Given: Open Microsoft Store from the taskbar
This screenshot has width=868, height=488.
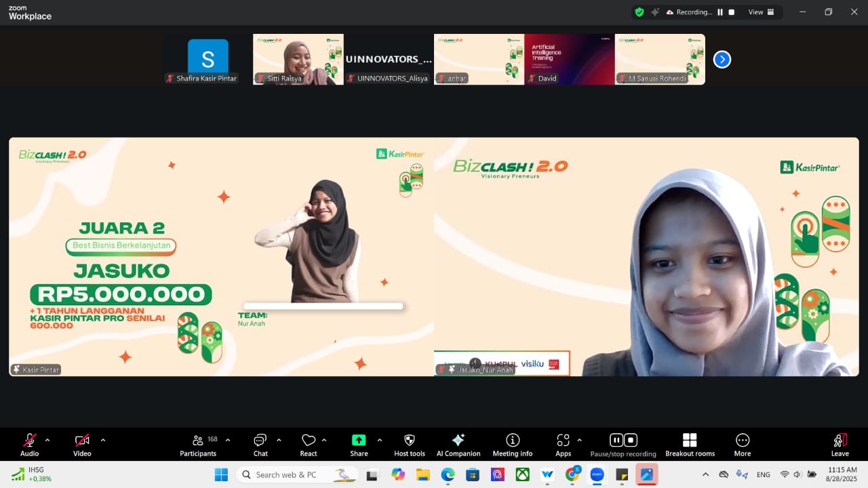Looking at the screenshot, I should [473, 474].
